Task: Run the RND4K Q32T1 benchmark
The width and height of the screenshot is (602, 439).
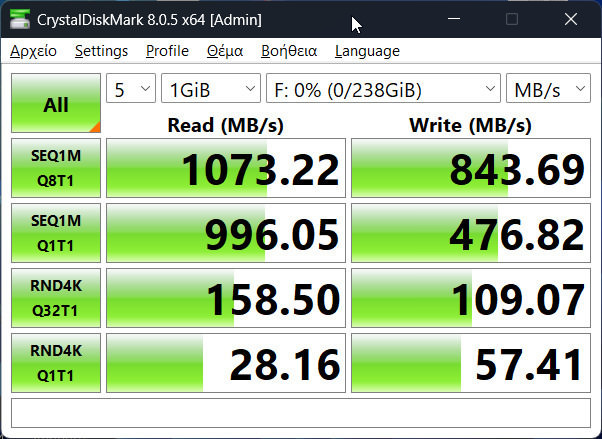Action: pos(56,298)
